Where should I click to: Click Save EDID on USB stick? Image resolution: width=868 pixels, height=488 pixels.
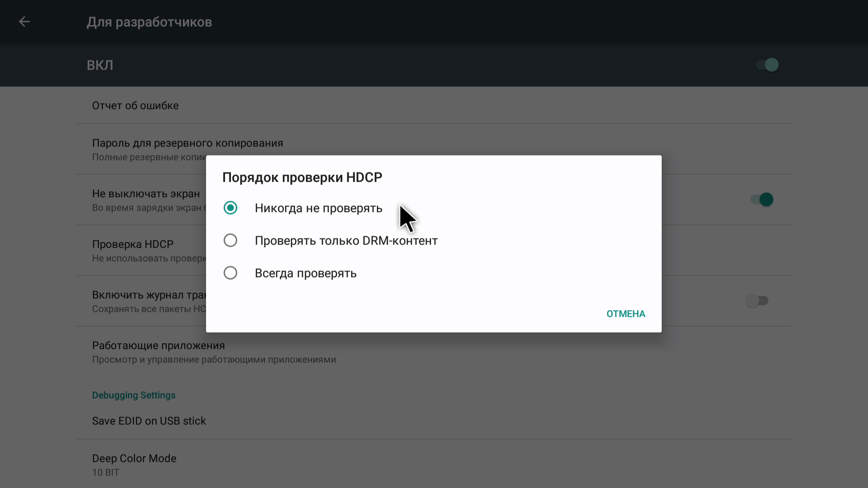coord(149,421)
